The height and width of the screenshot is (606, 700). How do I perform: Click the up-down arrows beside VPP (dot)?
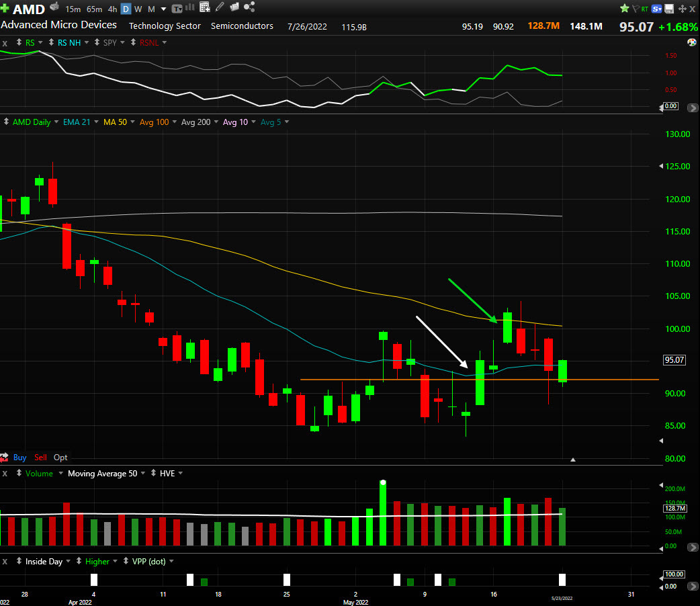[126, 561]
